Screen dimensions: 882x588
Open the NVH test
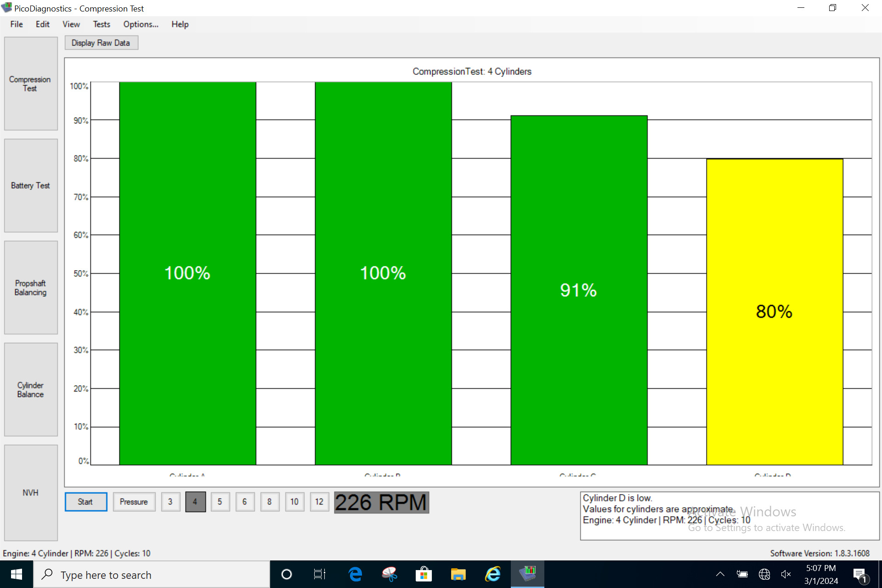(x=31, y=492)
